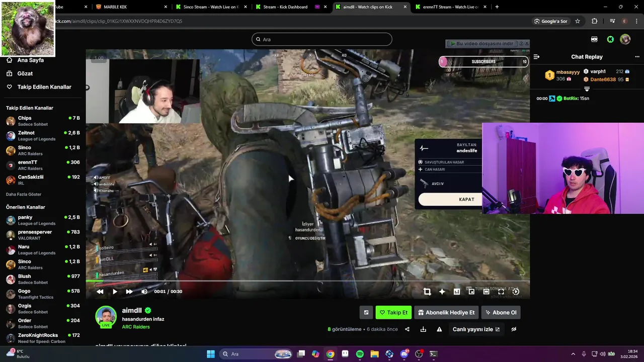Seek on the video progress bar
The height and width of the screenshot is (362, 644).
pos(307,281)
